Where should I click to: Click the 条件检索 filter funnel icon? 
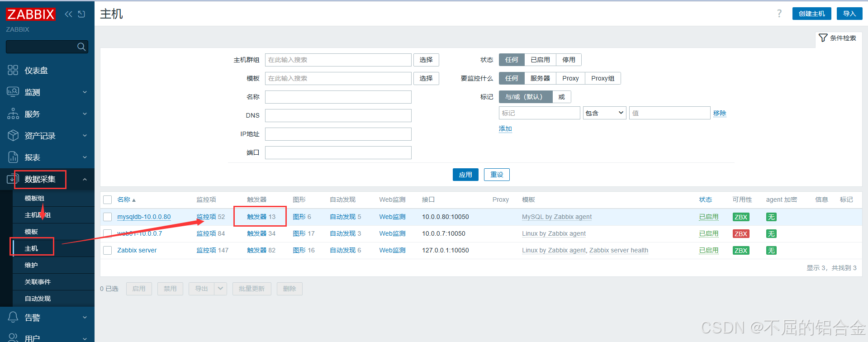tap(823, 38)
